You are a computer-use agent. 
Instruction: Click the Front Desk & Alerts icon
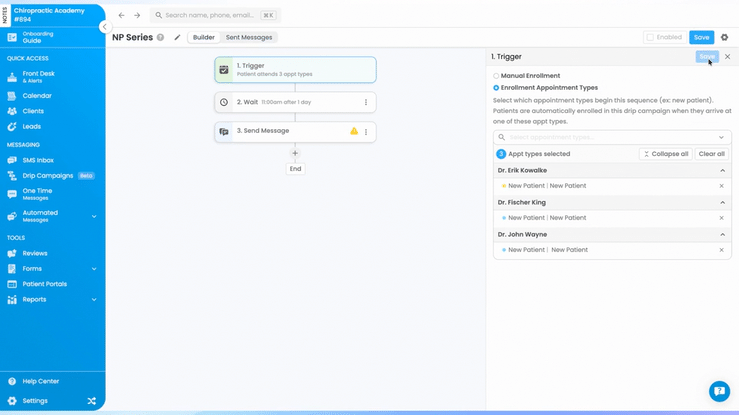tap(12, 77)
